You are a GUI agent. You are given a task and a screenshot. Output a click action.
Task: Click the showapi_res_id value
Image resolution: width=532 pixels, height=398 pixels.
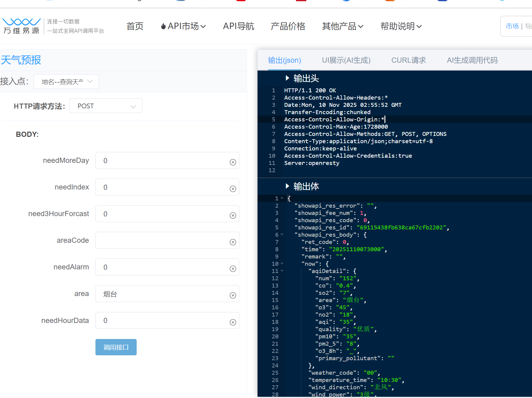pyautogui.click(x=401, y=227)
